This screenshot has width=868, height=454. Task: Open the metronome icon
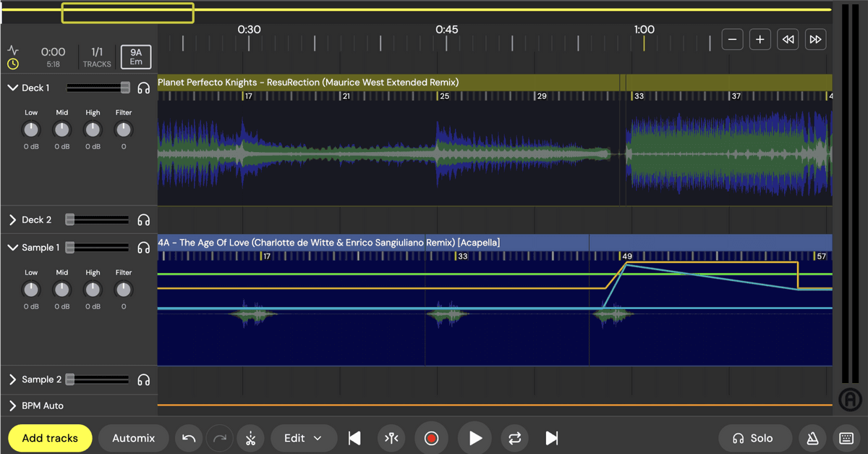pos(813,438)
